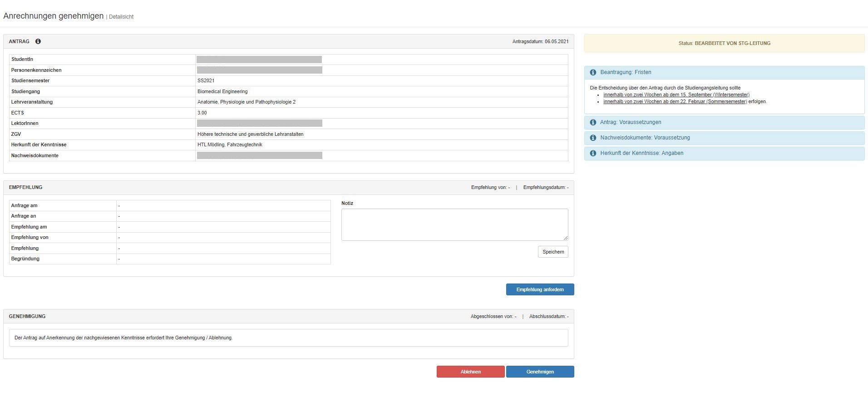Open the redacted Nachweisdokumente document entry
Screen dimensions: 868x398
tap(259, 155)
